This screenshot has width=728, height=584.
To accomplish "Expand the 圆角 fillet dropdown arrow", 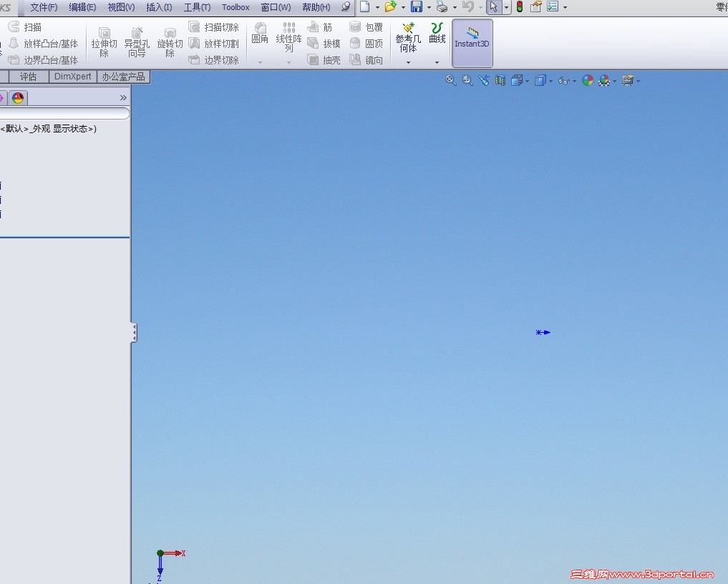I will 260,62.
